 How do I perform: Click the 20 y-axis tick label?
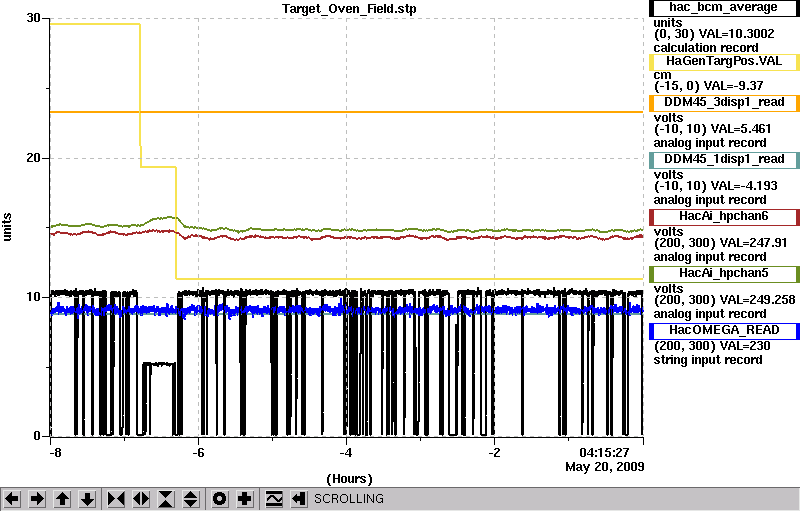click(x=33, y=158)
